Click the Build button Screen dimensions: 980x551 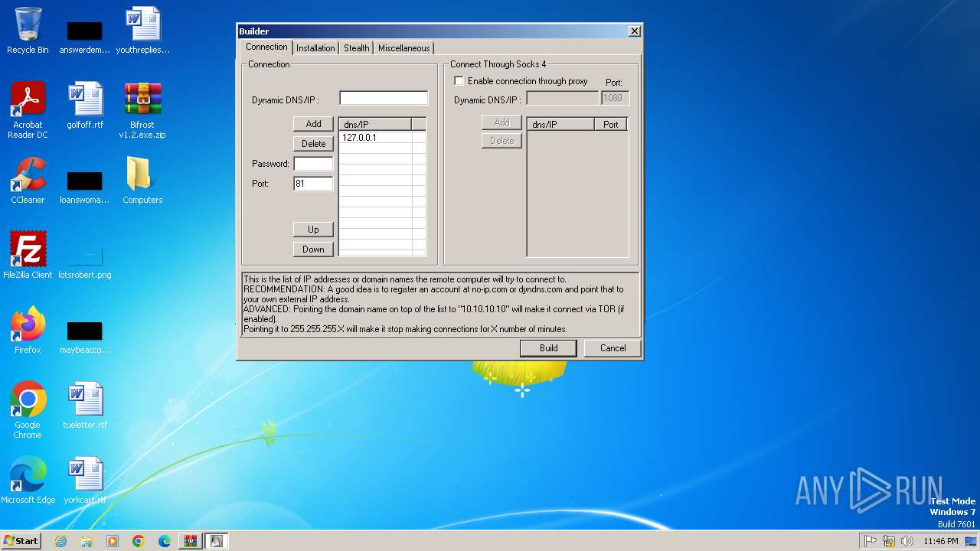coord(548,348)
